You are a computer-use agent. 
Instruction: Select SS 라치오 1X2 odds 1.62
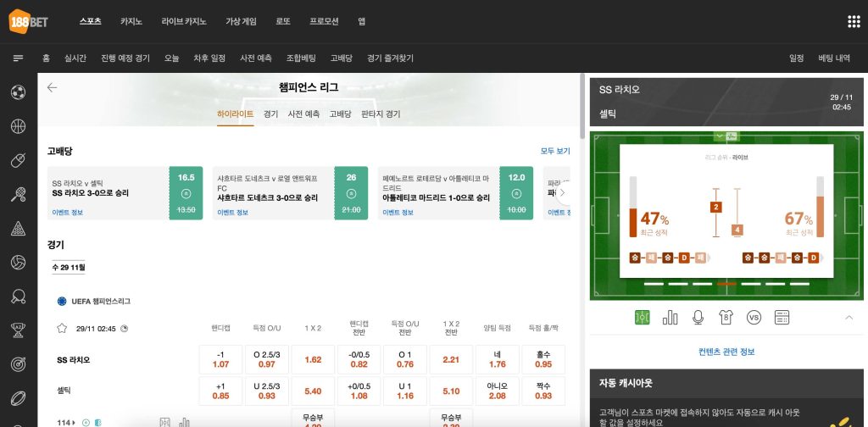point(313,359)
